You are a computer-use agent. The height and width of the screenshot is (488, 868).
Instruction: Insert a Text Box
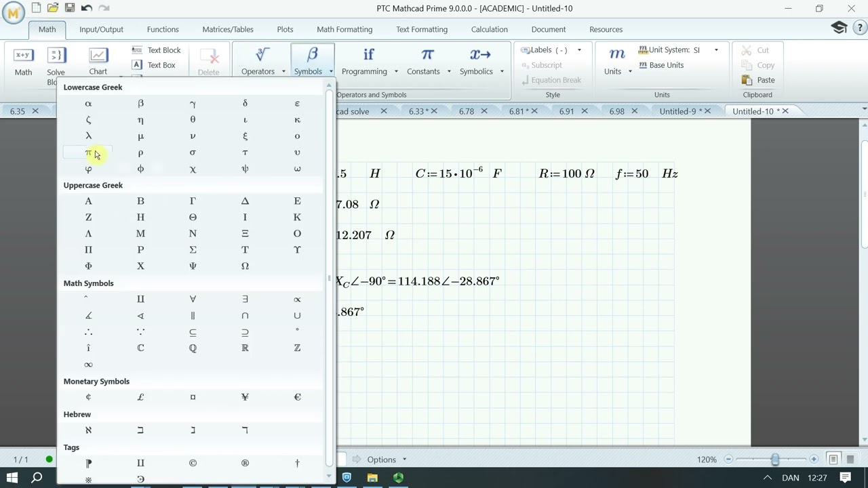[154, 65]
